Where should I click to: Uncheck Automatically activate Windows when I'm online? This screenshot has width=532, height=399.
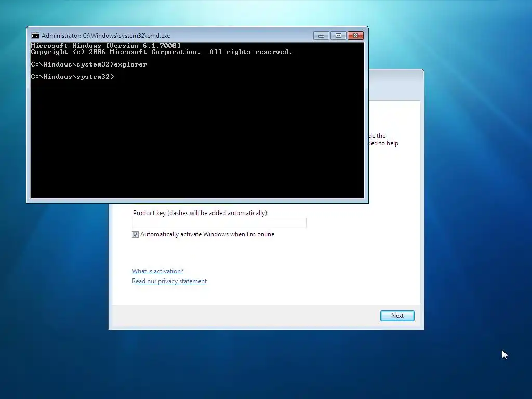point(136,234)
